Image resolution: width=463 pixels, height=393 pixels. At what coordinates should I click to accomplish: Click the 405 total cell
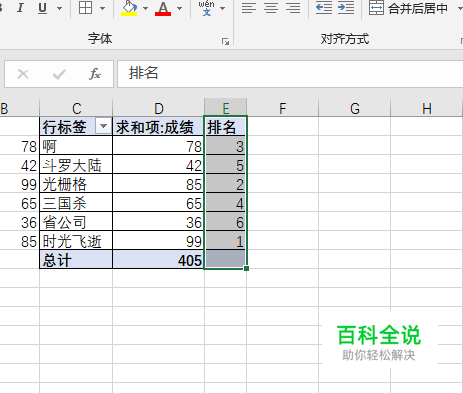coord(158,259)
